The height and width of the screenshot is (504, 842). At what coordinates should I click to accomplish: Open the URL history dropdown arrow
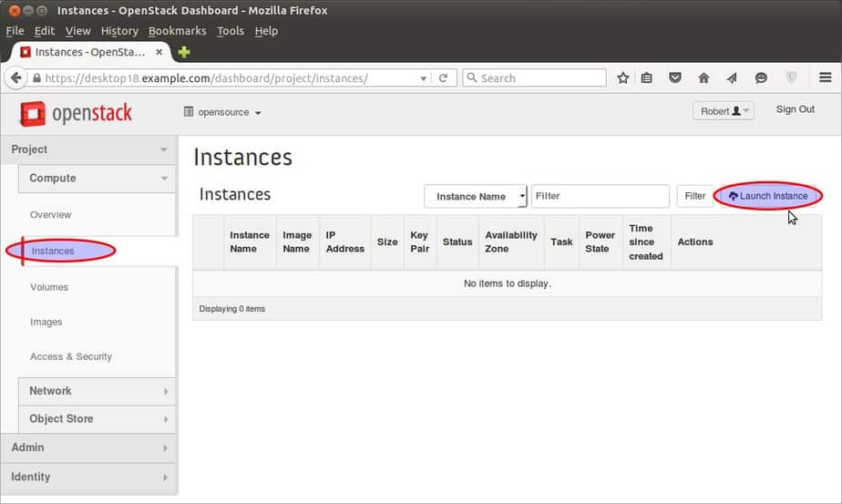tap(424, 78)
